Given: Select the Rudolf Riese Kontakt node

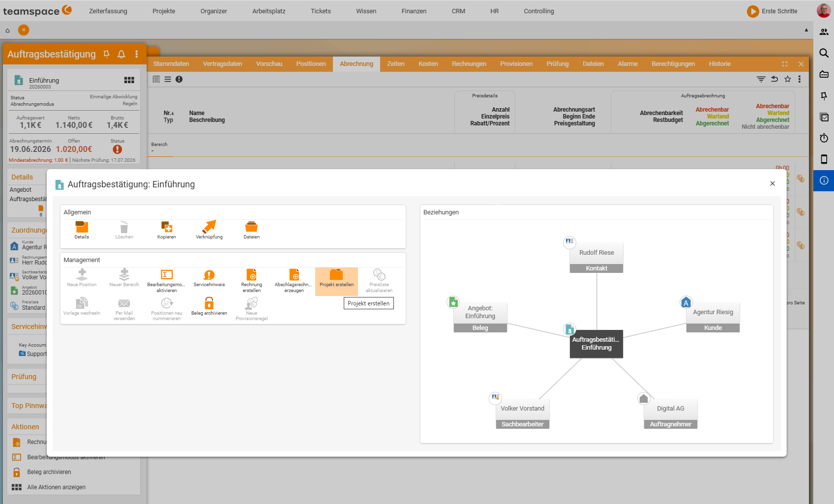Looking at the screenshot, I should 596,258.
